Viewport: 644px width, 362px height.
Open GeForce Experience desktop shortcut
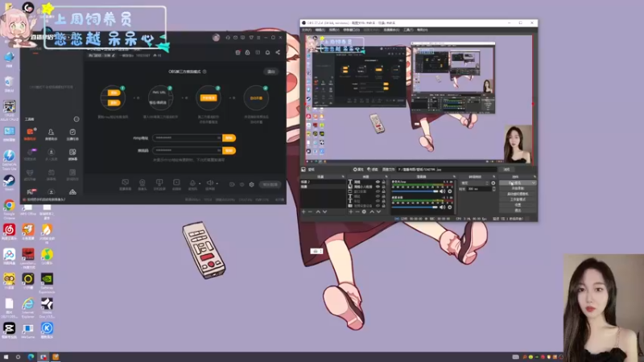point(47,283)
